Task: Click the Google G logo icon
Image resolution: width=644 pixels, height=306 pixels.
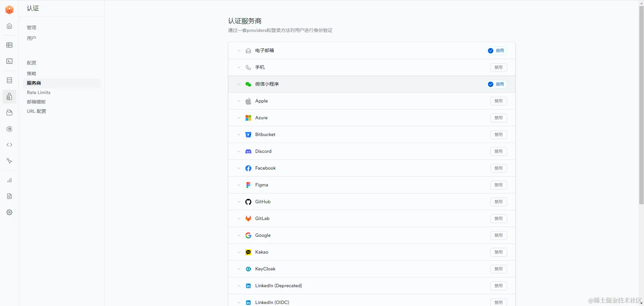Action: click(248, 235)
